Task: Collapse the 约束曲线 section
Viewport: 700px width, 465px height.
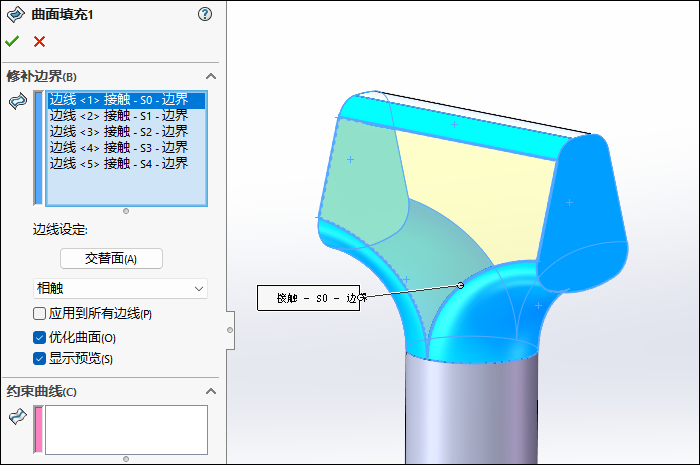Action: (x=211, y=390)
